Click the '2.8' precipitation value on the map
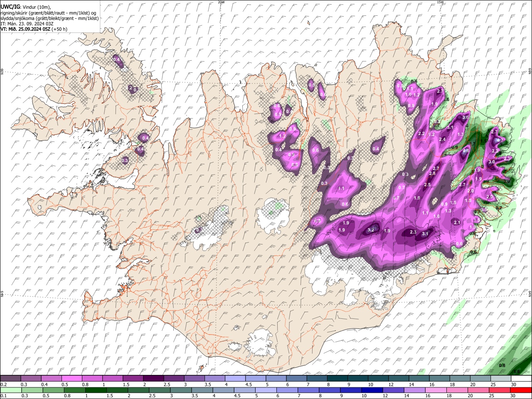This screenshot has height=399, width=532. click(x=432, y=173)
